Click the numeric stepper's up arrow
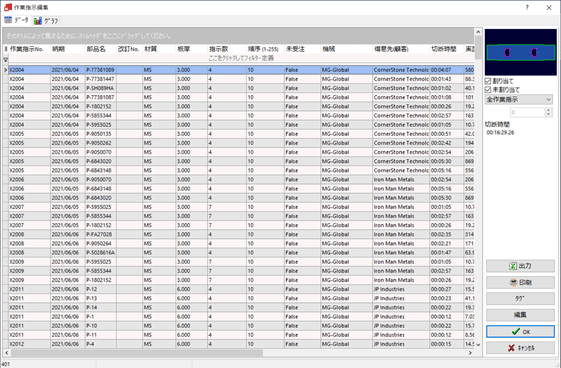This screenshot has width=561, height=368. pyautogui.click(x=548, y=110)
